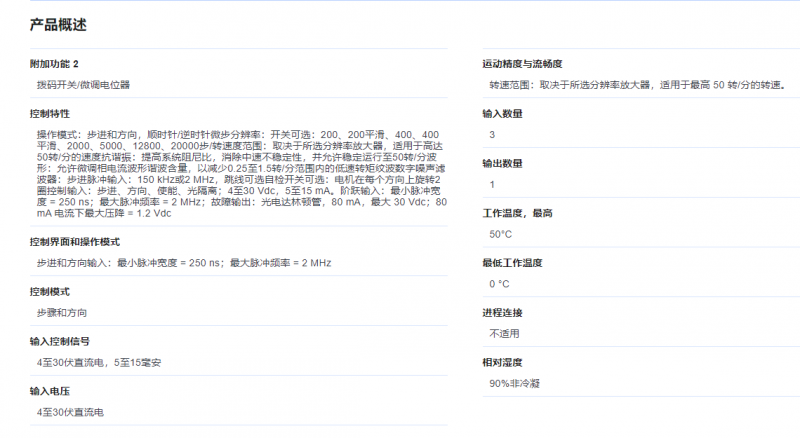The image size is (800, 438).
Task: Select the 90%非冷凝 humidity value
Action: [514, 383]
